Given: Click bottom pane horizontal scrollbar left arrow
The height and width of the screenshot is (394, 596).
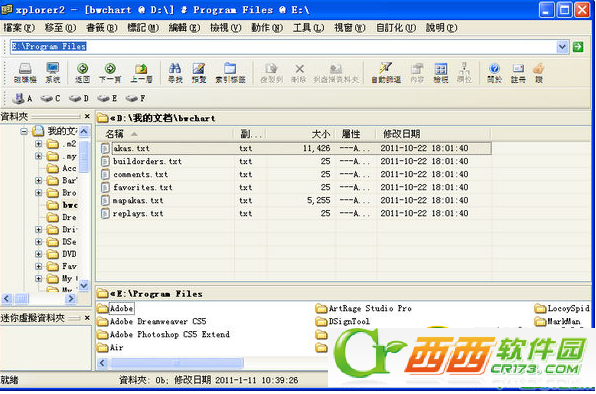Looking at the screenshot, I should 102,363.
